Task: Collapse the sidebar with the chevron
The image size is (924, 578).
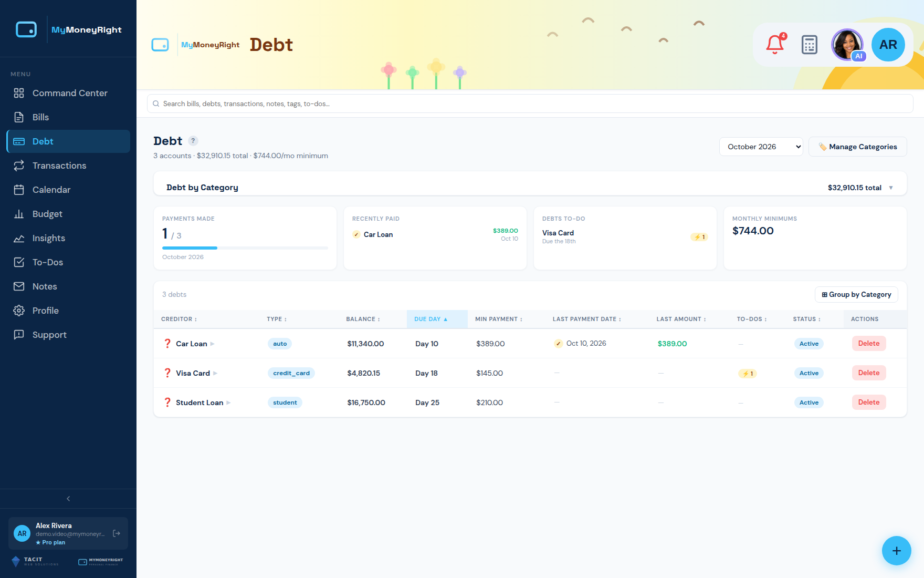Action: pos(68,499)
